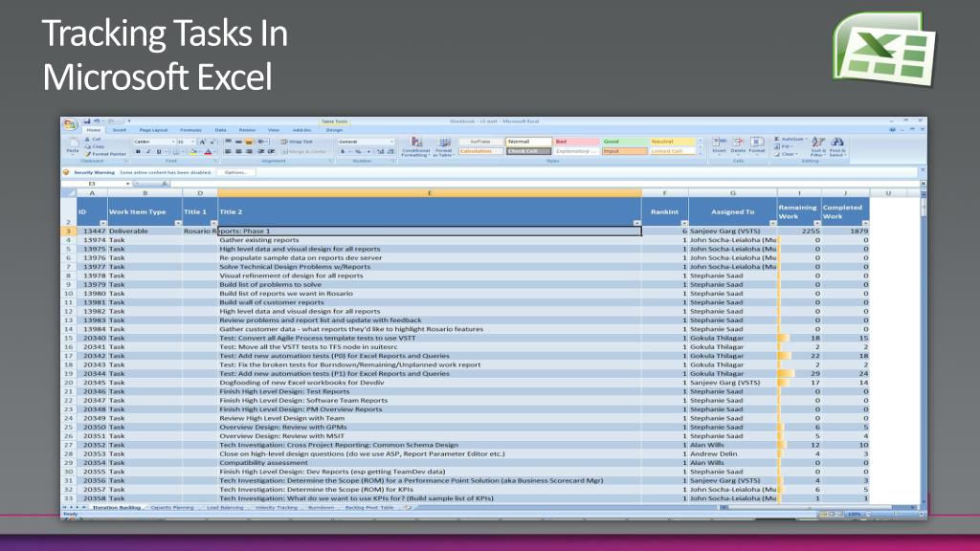
Task: Open the Calibri font name dropdown
Action: (x=173, y=142)
